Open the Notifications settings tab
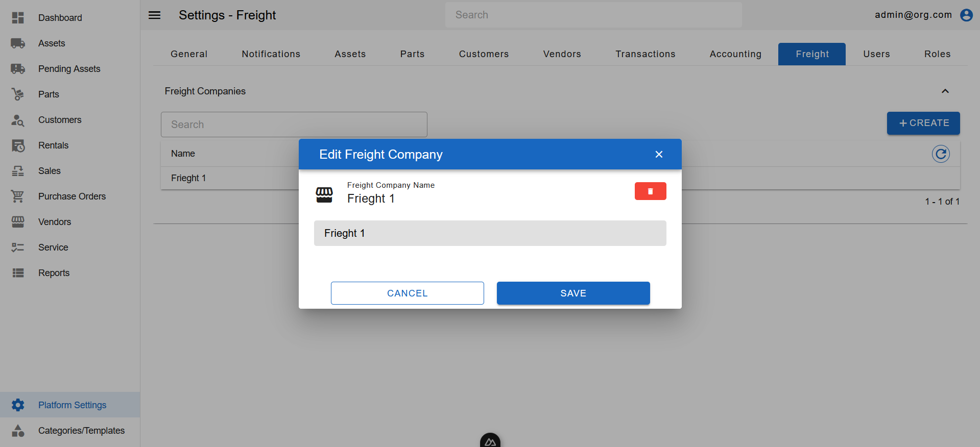980x447 pixels. pyautogui.click(x=271, y=54)
